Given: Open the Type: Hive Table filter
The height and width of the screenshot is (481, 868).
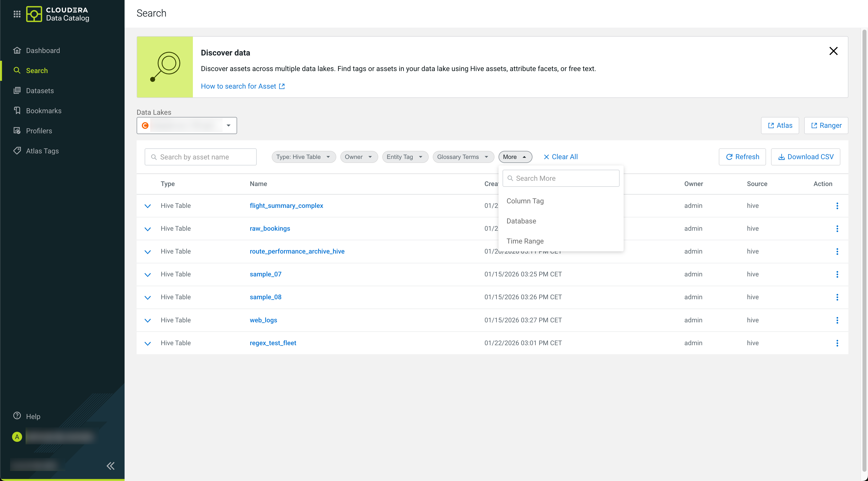Looking at the screenshot, I should [x=303, y=157].
